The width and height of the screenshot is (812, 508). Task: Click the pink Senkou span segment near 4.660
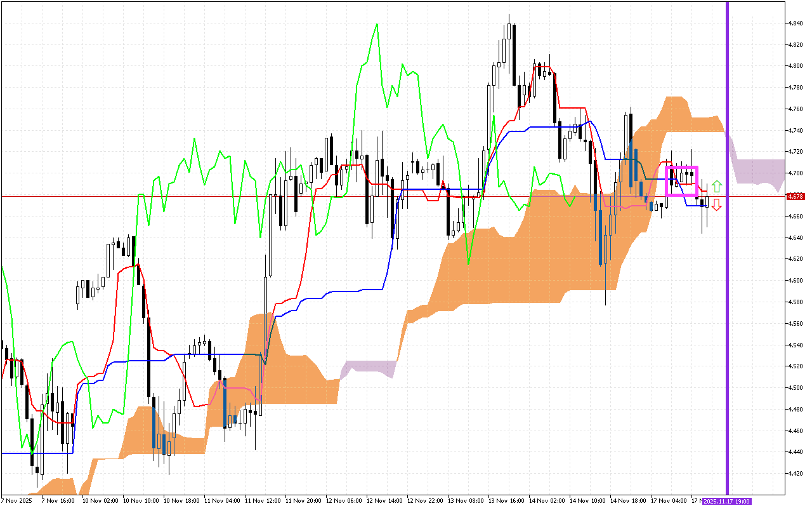click(x=634, y=206)
